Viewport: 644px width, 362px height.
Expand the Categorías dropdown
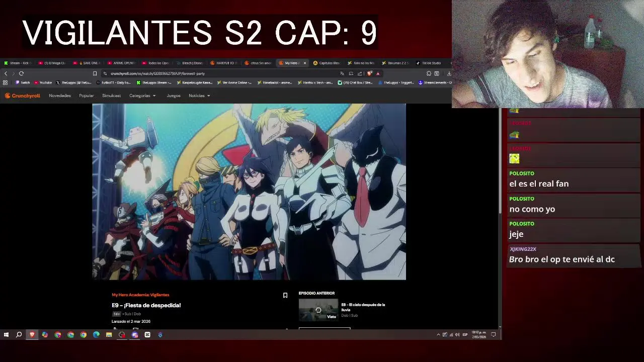click(142, 96)
